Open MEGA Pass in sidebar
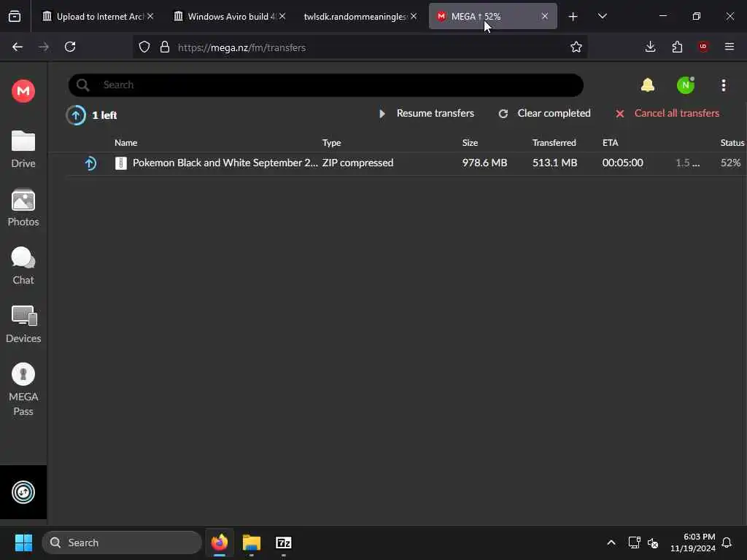The image size is (747, 560). (x=23, y=389)
